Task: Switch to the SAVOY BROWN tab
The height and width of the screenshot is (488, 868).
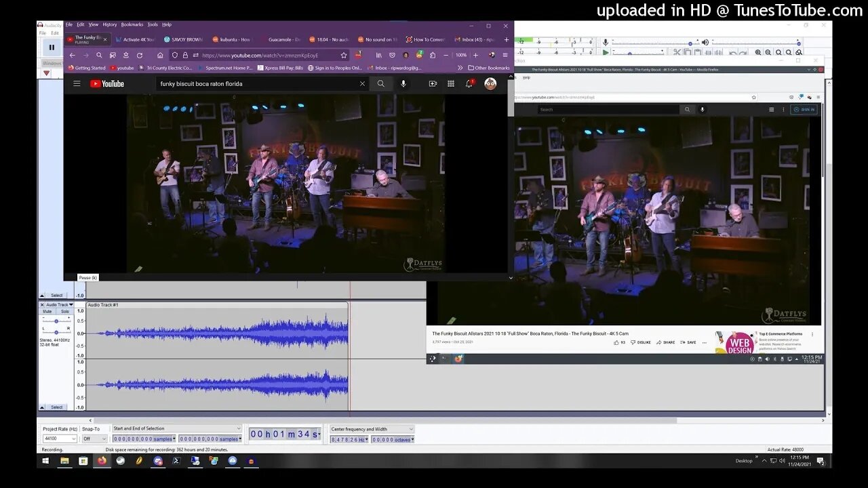Action: pyautogui.click(x=183, y=39)
